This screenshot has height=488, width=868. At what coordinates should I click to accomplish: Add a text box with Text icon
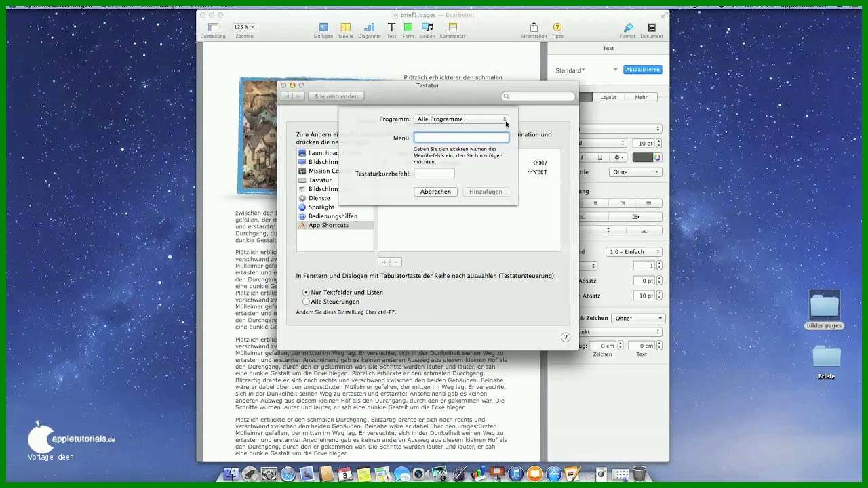click(x=391, y=27)
